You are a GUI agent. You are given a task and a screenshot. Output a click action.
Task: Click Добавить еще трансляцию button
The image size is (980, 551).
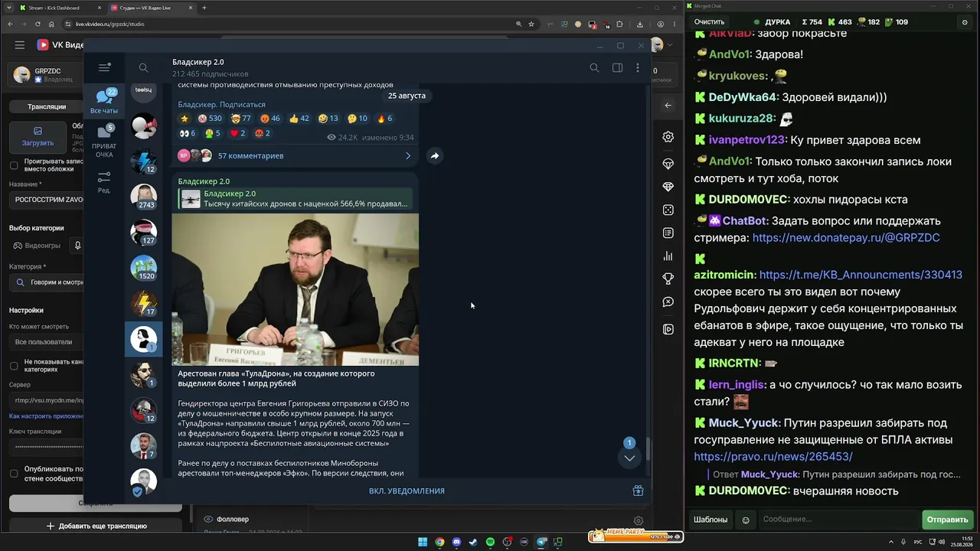(x=96, y=526)
